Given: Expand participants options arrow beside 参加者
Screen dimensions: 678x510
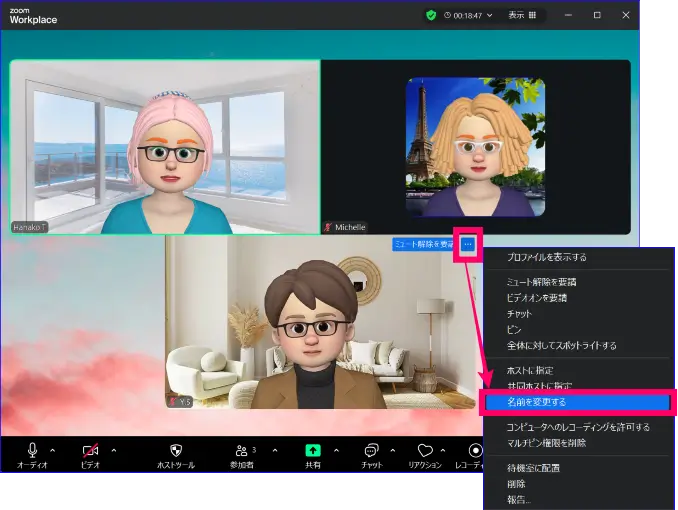Looking at the screenshot, I should [275, 450].
